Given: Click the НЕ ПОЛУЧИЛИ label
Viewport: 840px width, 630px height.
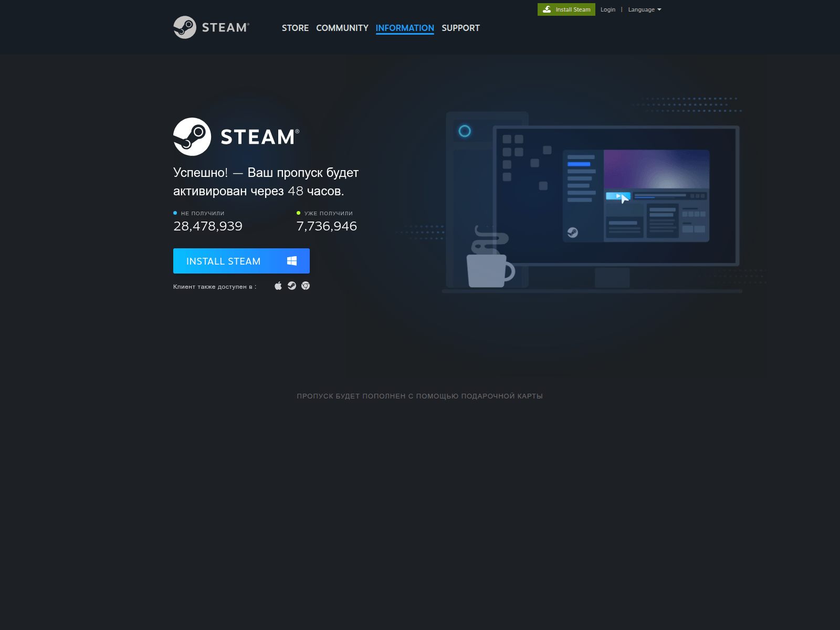Looking at the screenshot, I should (203, 213).
